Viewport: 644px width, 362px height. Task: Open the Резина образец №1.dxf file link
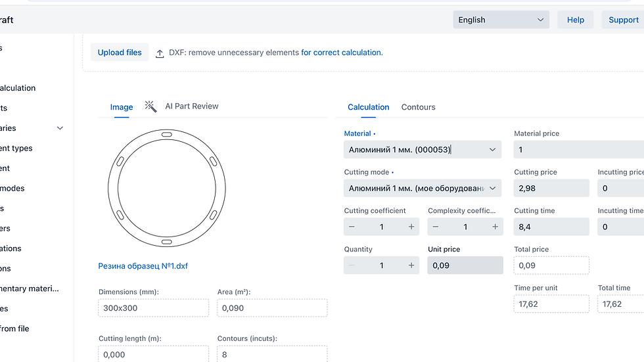pyautogui.click(x=143, y=266)
